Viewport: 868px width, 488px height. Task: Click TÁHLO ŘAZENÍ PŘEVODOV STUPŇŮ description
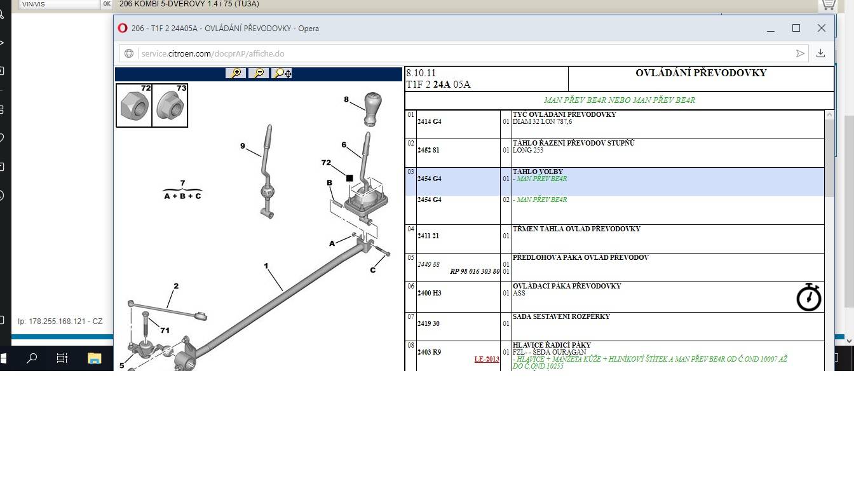(573, 143)
